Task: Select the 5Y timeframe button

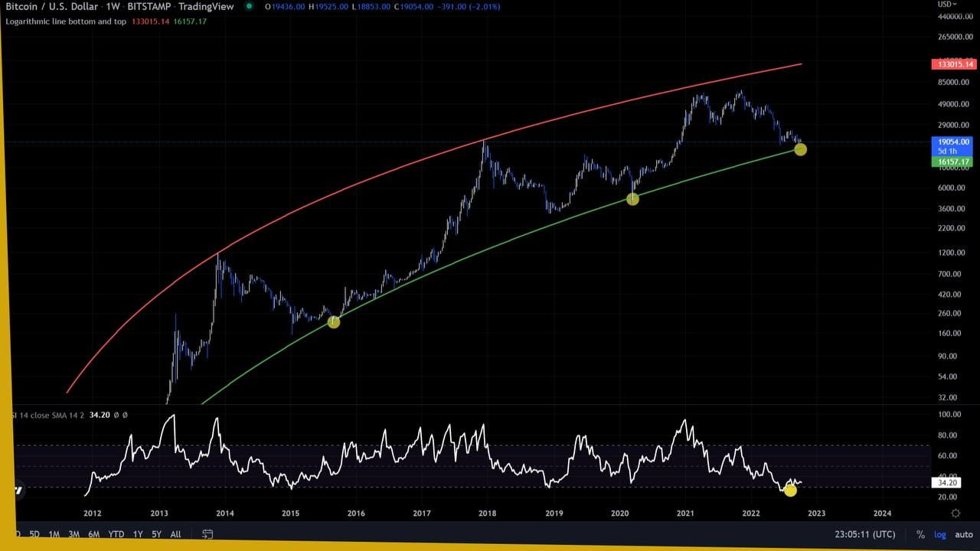Action: click(157, 534)
